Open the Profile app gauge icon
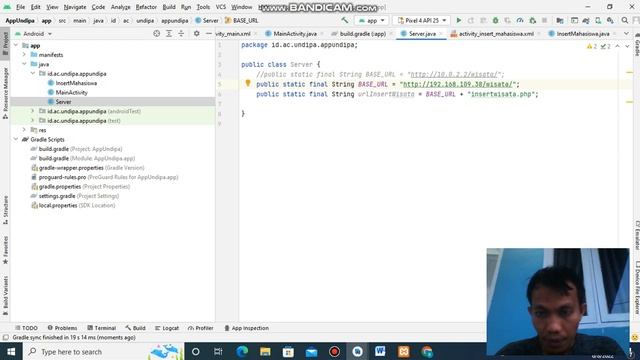This screenshot has height=360, width=640. tap(520, 20)
